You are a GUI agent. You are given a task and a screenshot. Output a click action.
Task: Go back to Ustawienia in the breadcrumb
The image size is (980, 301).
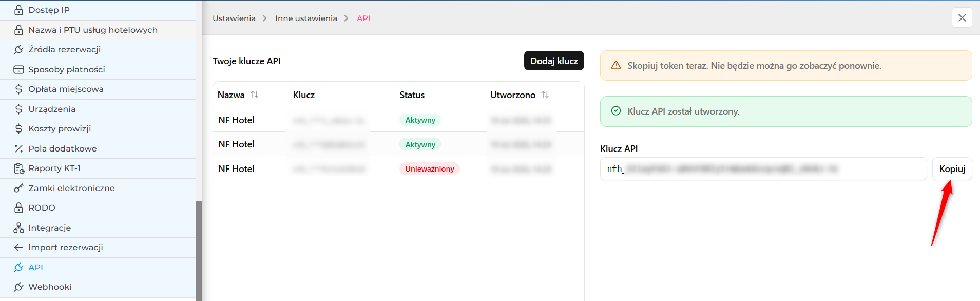tap(234, 18)
